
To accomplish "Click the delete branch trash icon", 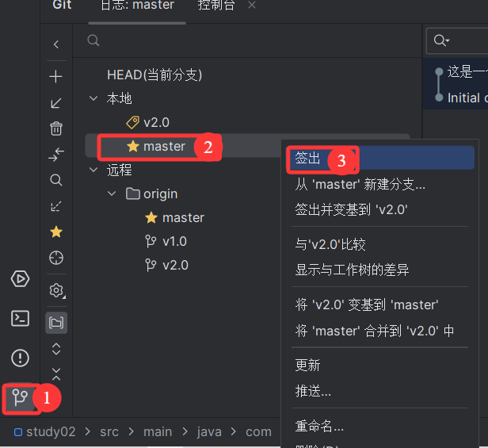I will coord(56,128).
